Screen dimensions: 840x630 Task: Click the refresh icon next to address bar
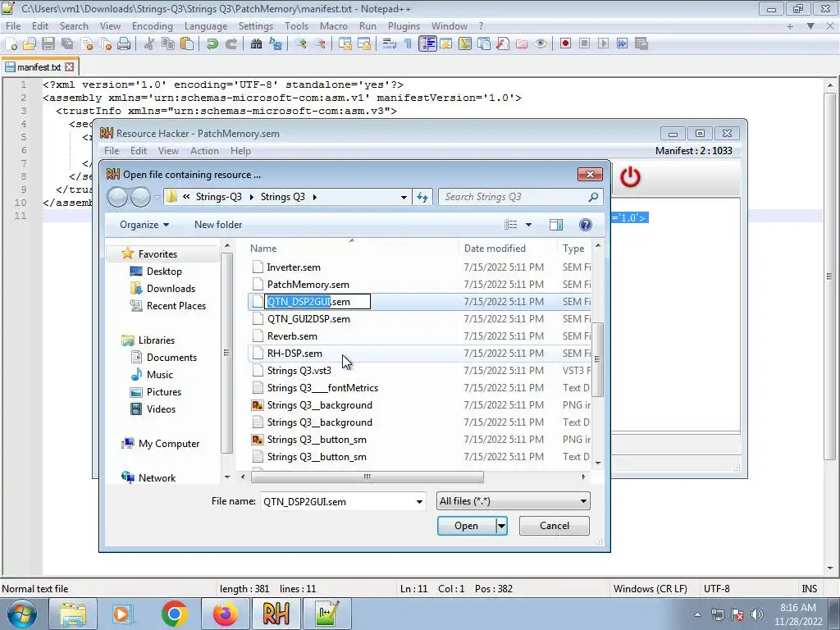[x=422, y=197]
